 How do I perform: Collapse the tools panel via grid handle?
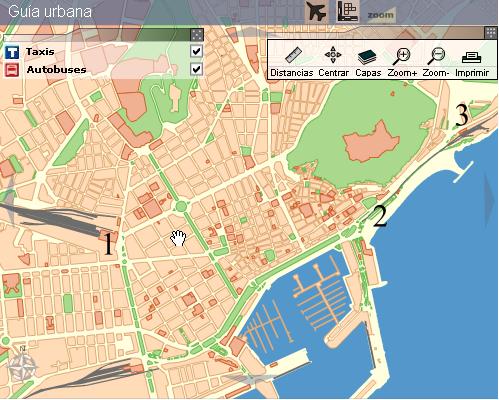point(491,33)
